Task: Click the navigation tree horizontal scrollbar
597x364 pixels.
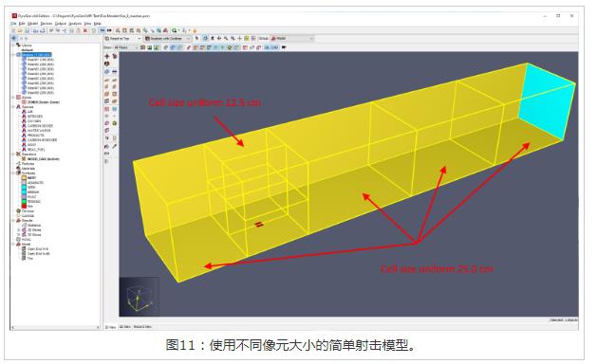Action: 55,327
